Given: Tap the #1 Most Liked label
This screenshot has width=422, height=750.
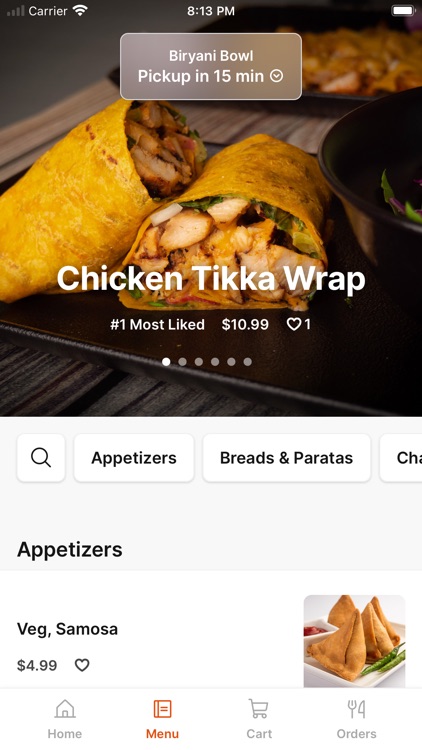Looking at the screenshot, I should [x=157, y=324].
